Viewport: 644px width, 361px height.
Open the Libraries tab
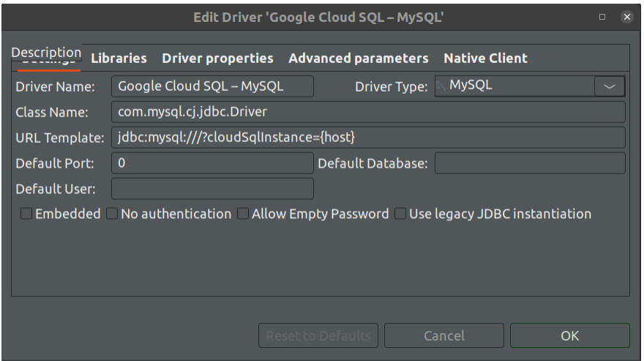119,59
